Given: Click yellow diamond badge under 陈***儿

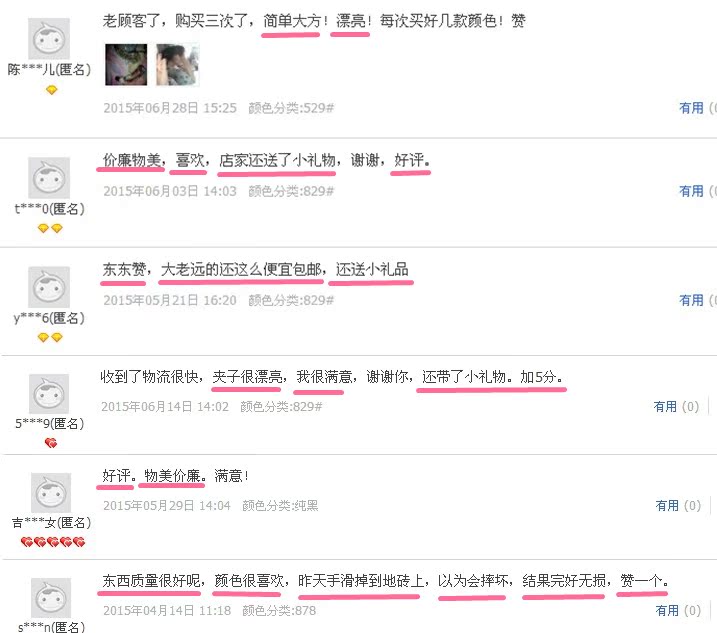Looking at the screenshot, I should coord(52,90).
